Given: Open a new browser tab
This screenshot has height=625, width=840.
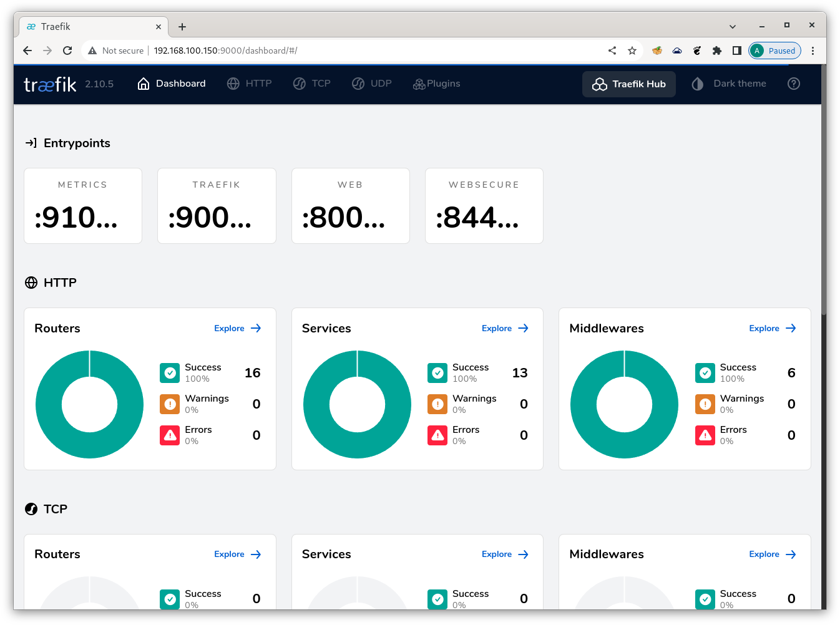Looking at the screenshot, I should point(182,27).
